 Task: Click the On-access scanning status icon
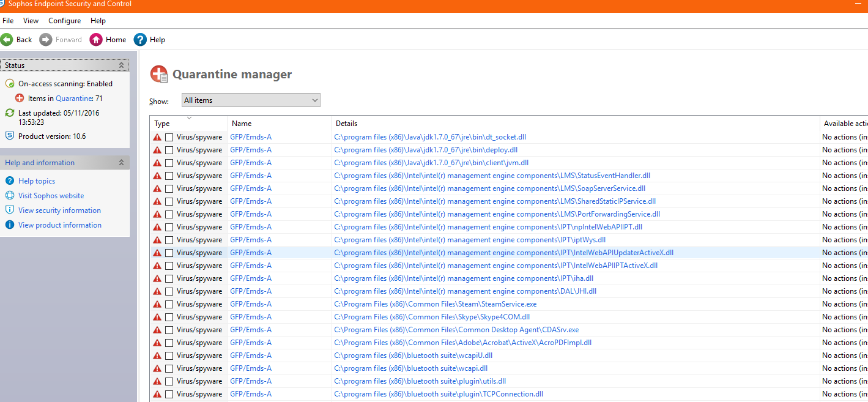click(x=10, y=84)
